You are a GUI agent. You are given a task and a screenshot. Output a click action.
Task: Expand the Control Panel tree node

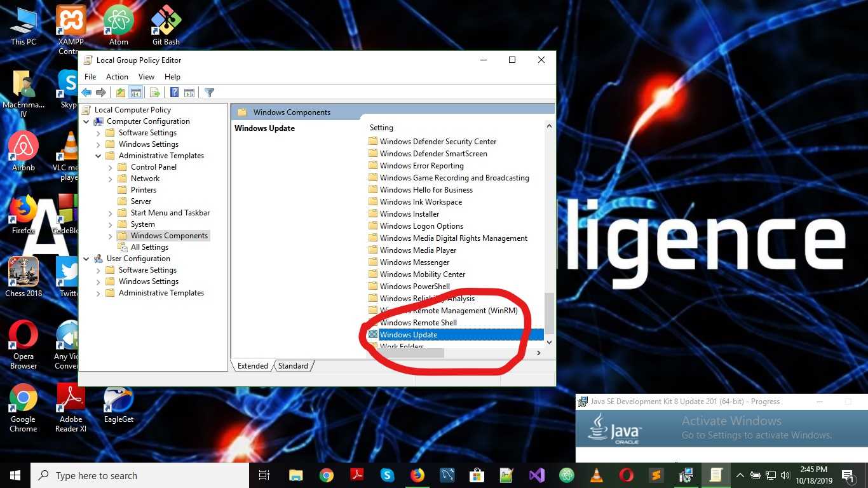coord(111,167)
